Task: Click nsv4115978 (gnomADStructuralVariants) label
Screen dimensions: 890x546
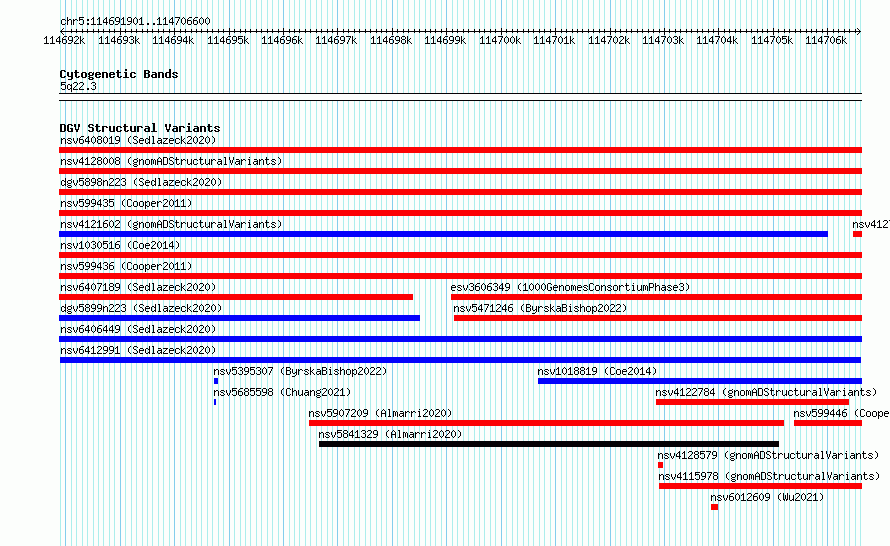Action: (x=769, y=476)
